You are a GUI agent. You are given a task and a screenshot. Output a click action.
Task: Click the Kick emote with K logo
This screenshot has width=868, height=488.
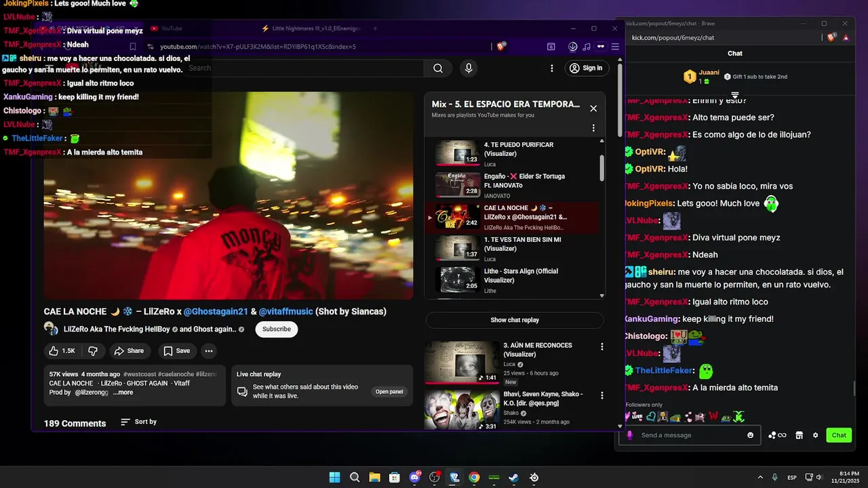pos(739,416)
